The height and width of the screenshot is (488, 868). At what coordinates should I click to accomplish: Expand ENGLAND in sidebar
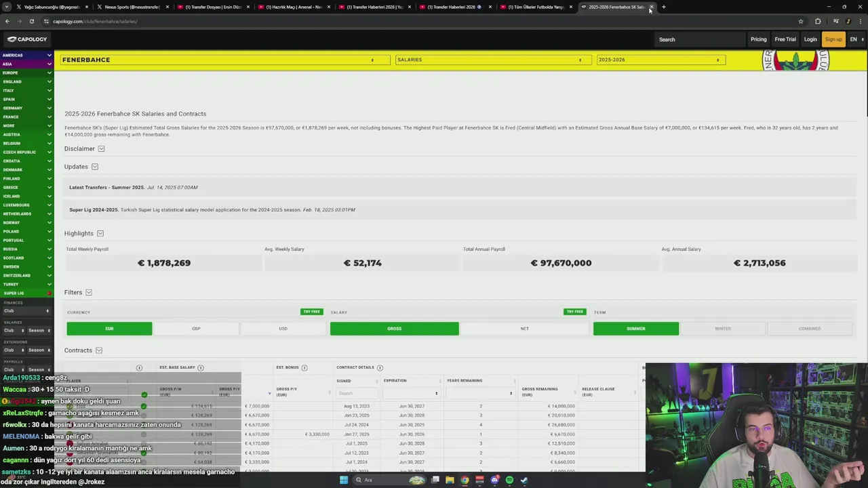[26, 81]
